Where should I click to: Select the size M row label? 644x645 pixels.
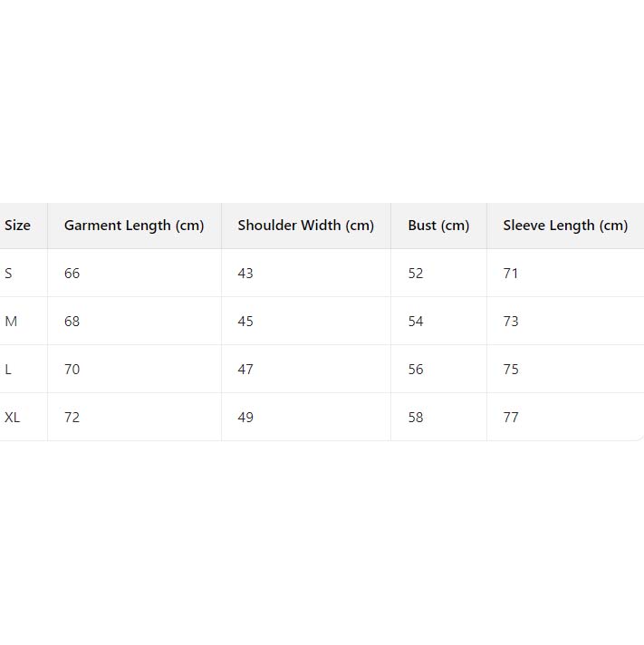tap(11, 322)
